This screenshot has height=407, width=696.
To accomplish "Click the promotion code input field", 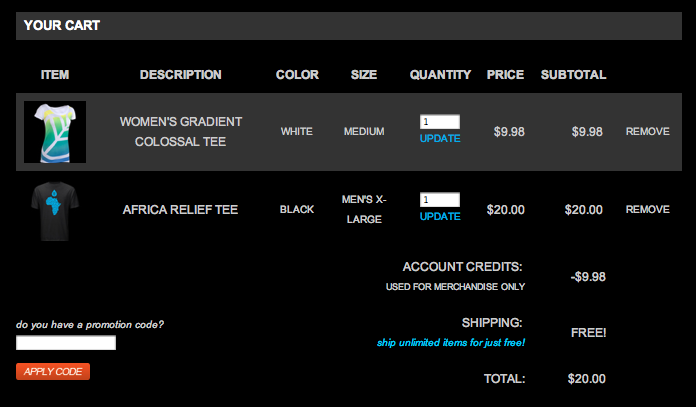I will [x=66, y=343].
